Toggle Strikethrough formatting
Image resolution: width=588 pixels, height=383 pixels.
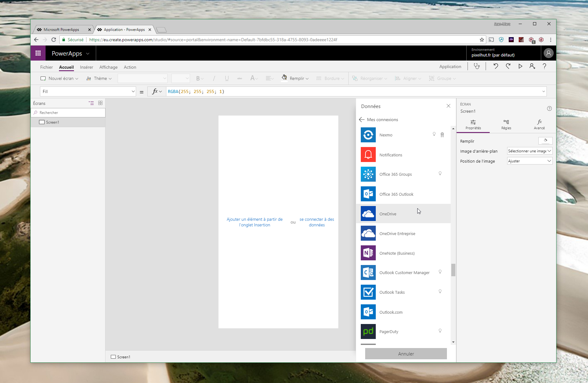pos(240,78)
